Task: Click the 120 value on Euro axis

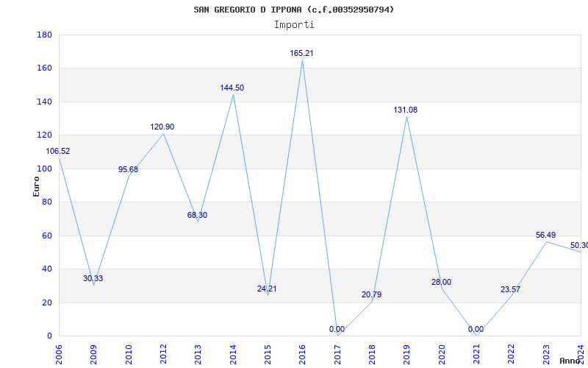Action: 44,135
